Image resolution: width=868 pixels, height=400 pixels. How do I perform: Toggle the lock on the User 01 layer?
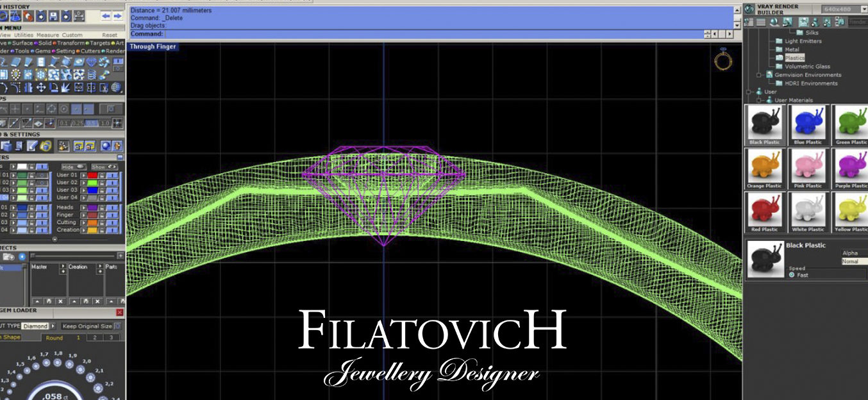[x=101, y=174]
